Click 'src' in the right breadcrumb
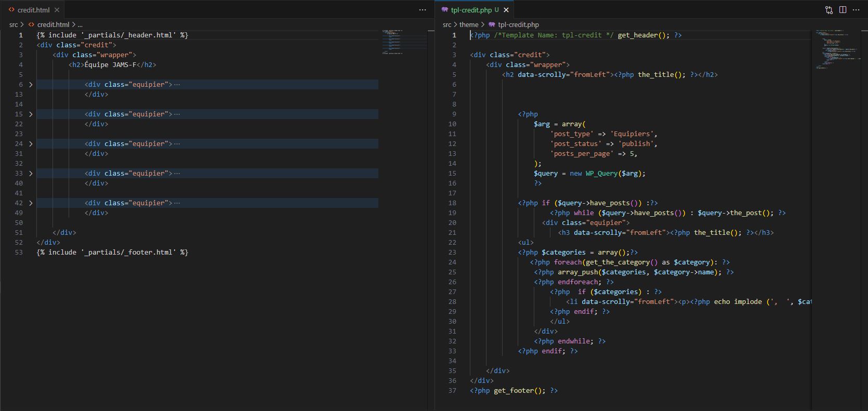This screenshot has height=411, width=868. tap(447, 24)
